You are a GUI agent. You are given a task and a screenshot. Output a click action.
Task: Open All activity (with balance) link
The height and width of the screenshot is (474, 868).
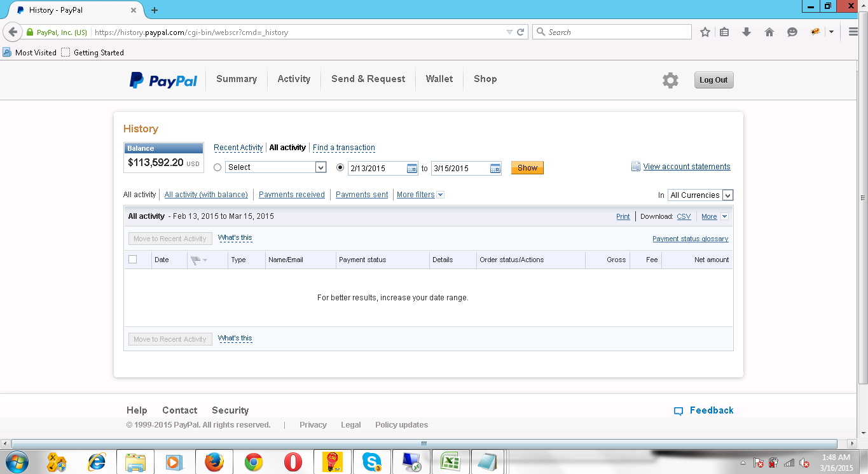click(206, 195)
